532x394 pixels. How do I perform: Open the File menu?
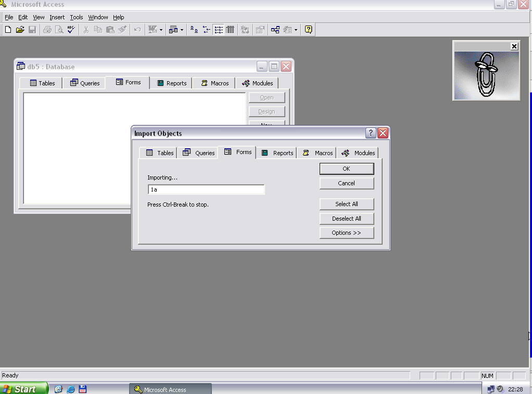pos(9,17)
